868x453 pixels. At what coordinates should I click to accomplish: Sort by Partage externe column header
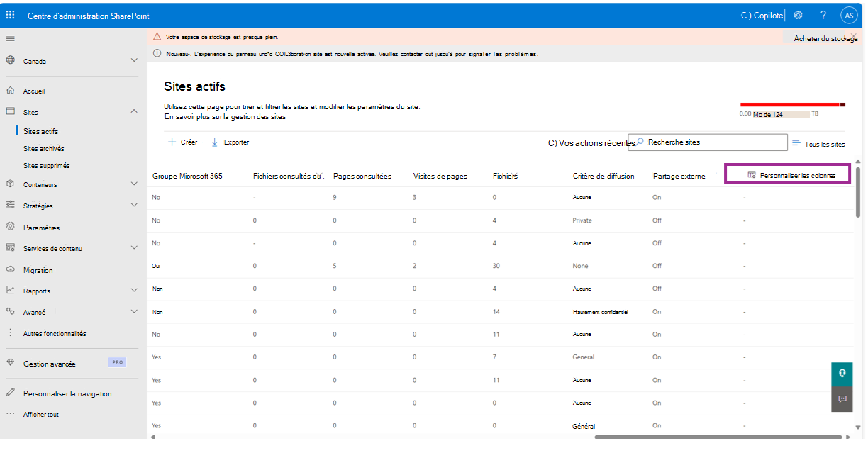click(x=679, y=176)
